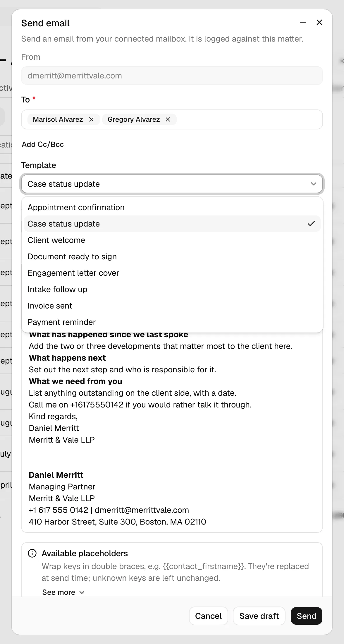The width and height of the screenshot is (344, 644).
Task: Choose the Invoice sent template
Action: [x=172, y=306]
